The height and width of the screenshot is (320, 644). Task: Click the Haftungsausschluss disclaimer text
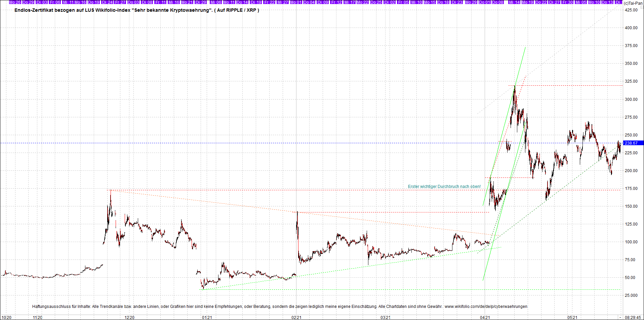238,307
